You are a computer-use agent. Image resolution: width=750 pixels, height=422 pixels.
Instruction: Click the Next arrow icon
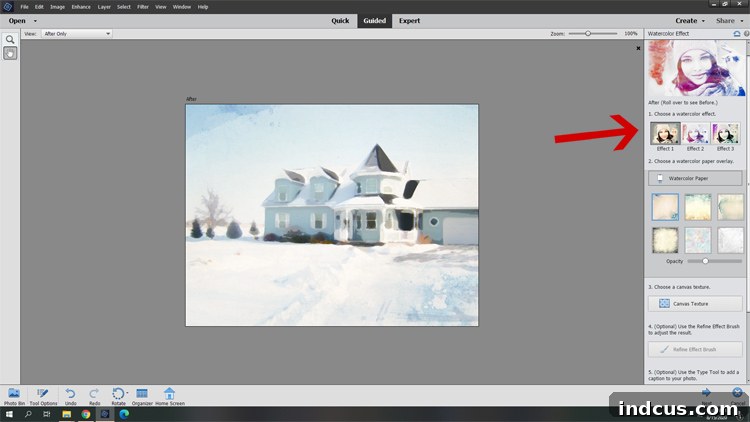706,393
